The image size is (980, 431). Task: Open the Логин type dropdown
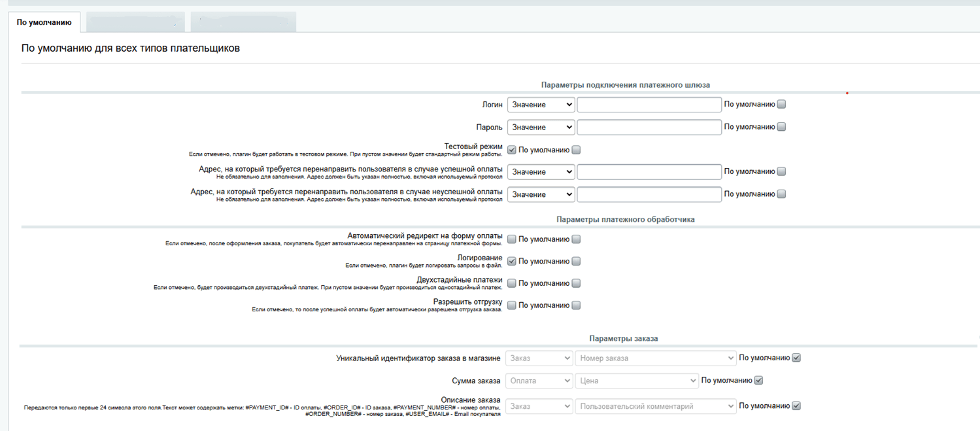pos(541,105)
